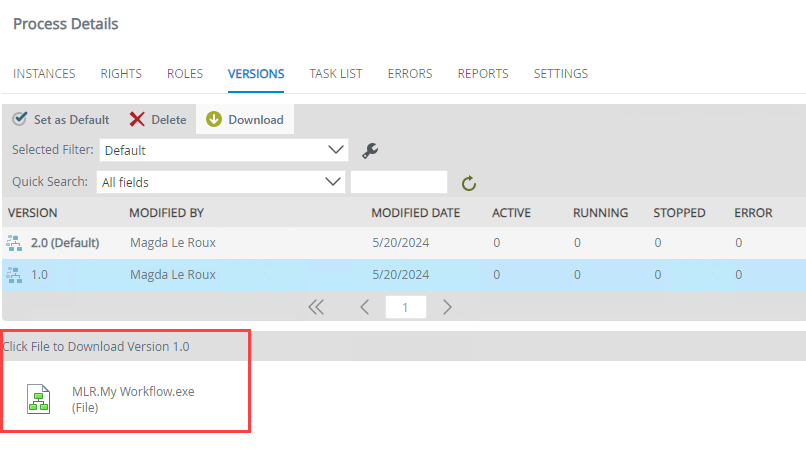Go to the next page arrow
The height and width of the screenshot is (452, 806).
447,307
